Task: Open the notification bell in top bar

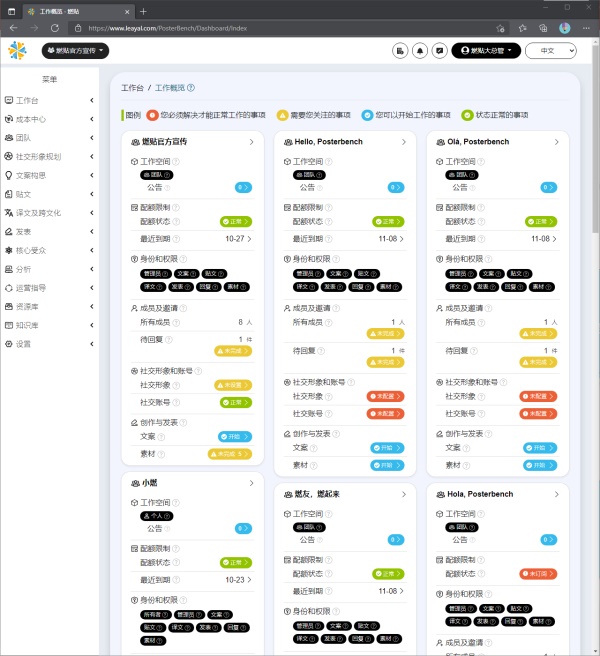Action: point(420,50)
